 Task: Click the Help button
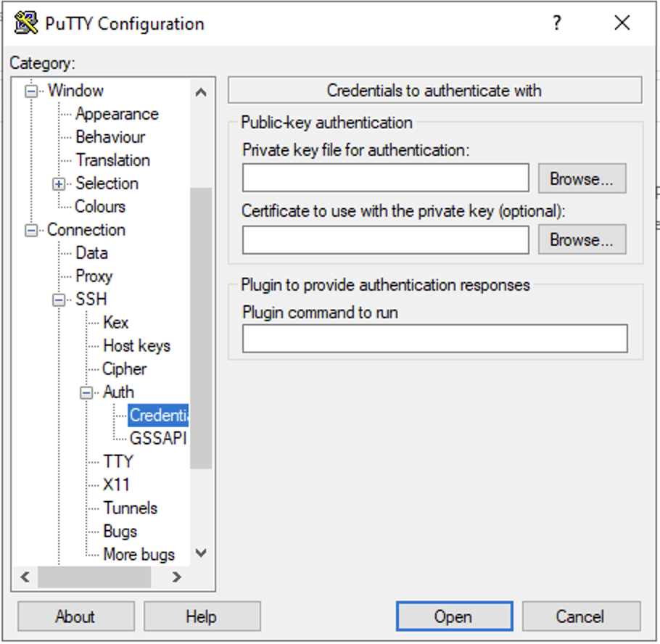(x=202, y=616)
